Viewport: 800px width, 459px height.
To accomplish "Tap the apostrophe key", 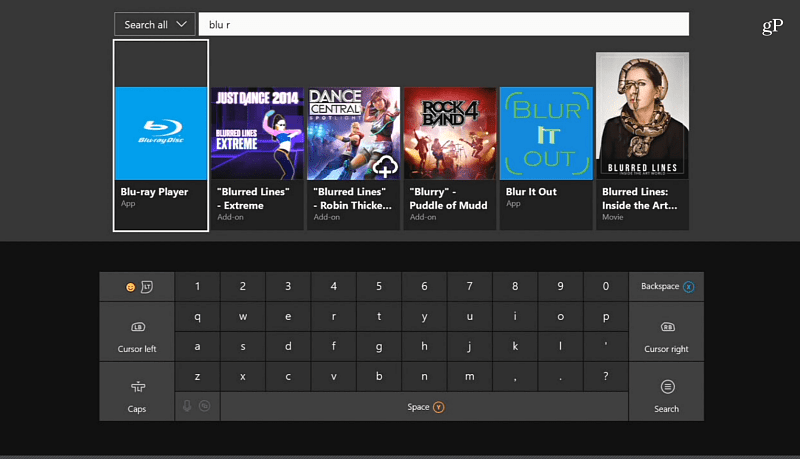I will coord(606,347).
